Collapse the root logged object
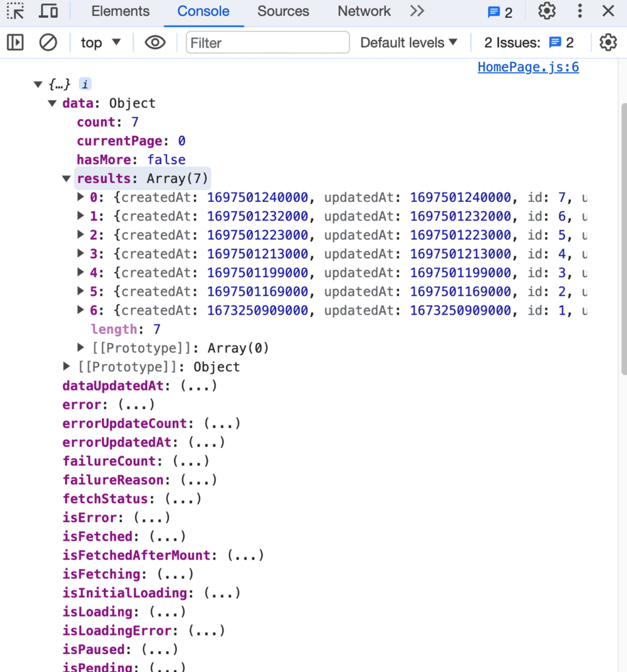Screen dimensions: 627x672 click(x=38, y=84)
